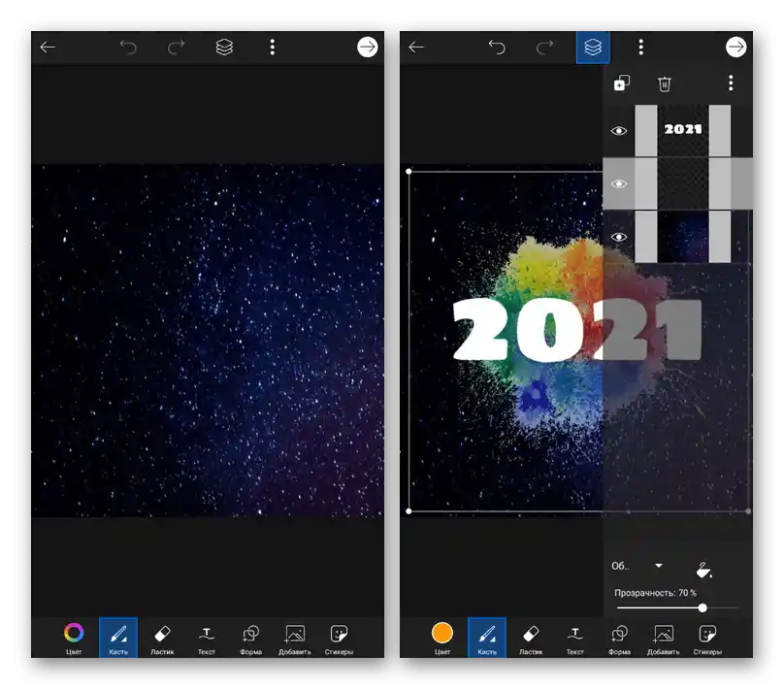
Task: Open layers panel three-dot options
Action: click(731, 83)
